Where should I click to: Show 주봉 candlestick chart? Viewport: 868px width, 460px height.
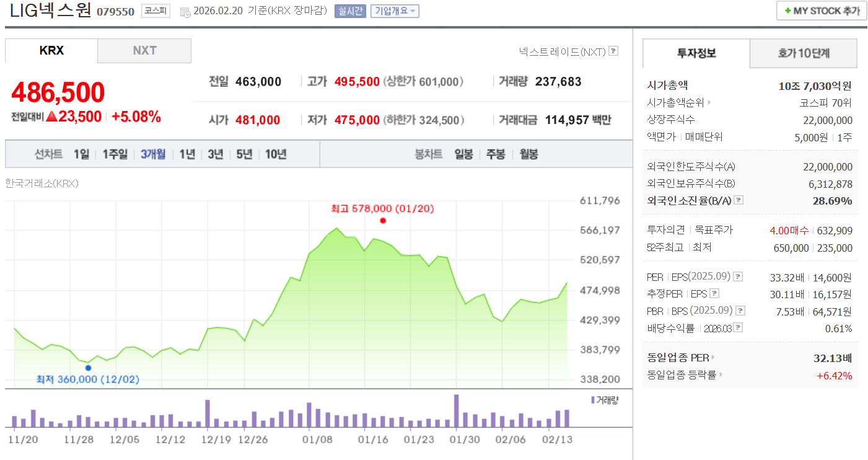pyautogui.click(x=496, y=154)
